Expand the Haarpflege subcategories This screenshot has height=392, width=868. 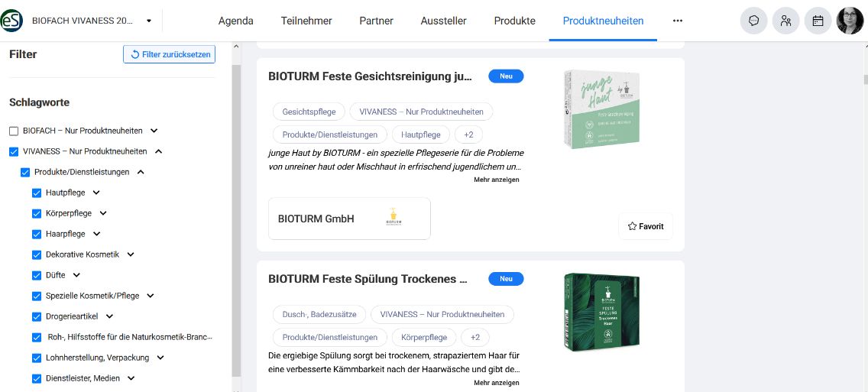pos(96,234)
